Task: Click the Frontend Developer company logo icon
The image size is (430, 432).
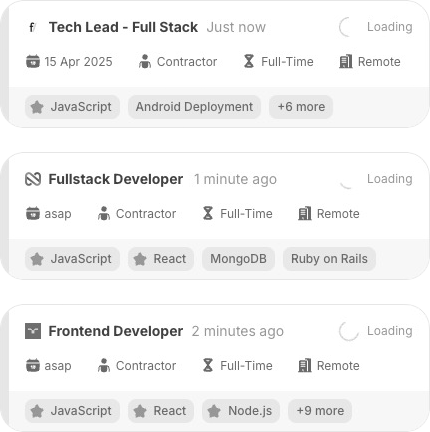Action: click(x=33, y=331)
